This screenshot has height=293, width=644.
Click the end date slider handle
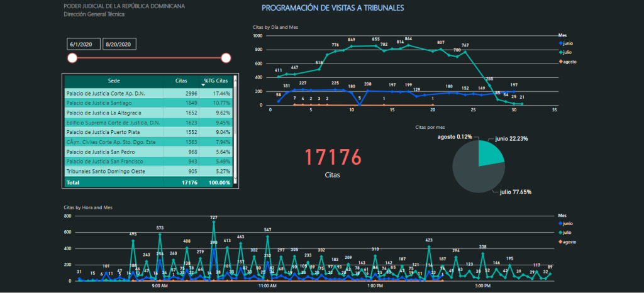(226, 58)
